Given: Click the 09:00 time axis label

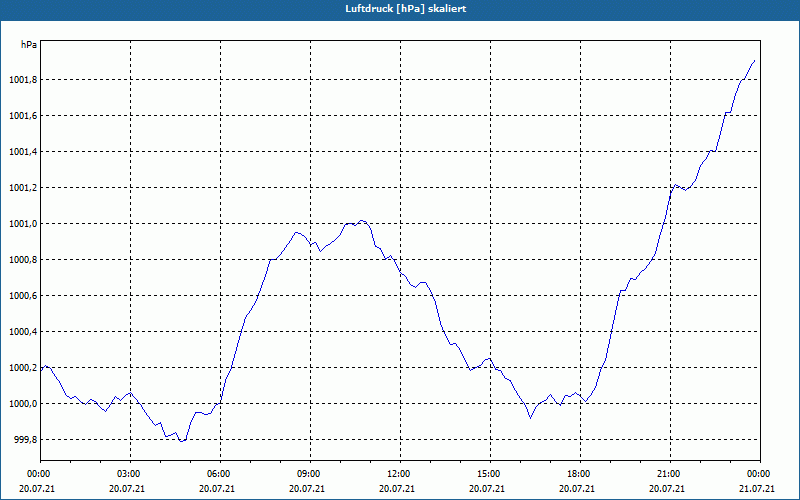Looking at the screenshot, I should click(x=307, y=473).
